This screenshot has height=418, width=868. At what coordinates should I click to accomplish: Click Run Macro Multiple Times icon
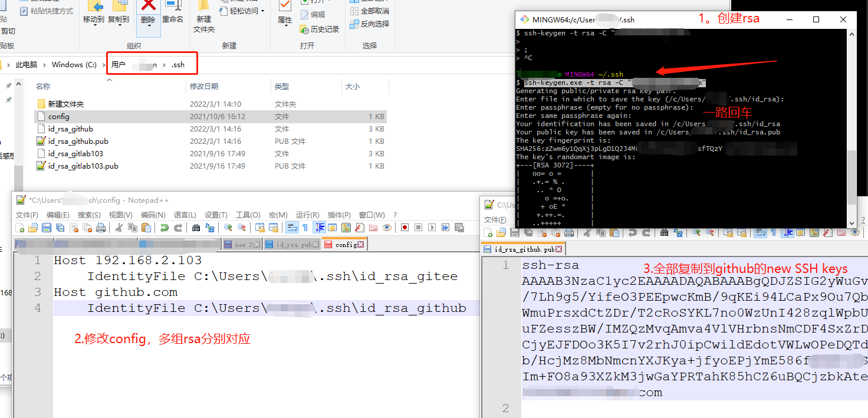pos(445,228)
